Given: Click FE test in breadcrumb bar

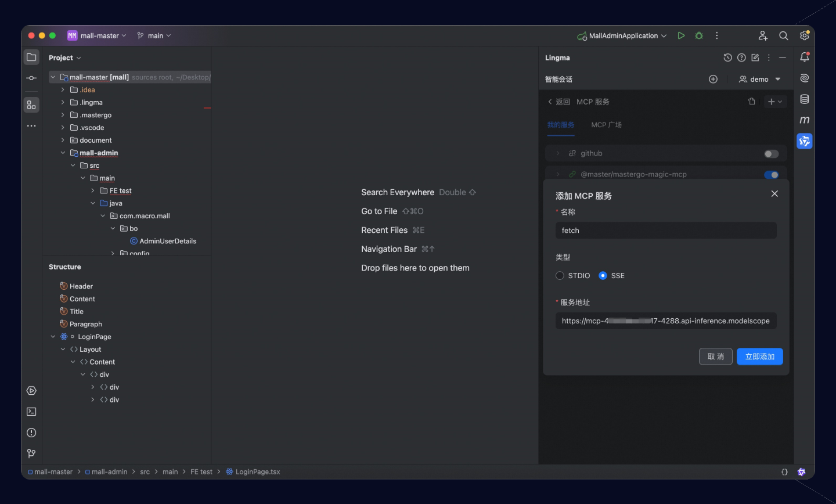Looking at the screenshot, I should [x=201, y=472].
